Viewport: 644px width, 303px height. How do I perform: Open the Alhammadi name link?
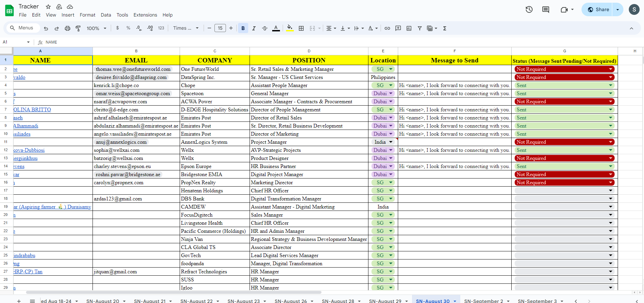tap(26, 126)
